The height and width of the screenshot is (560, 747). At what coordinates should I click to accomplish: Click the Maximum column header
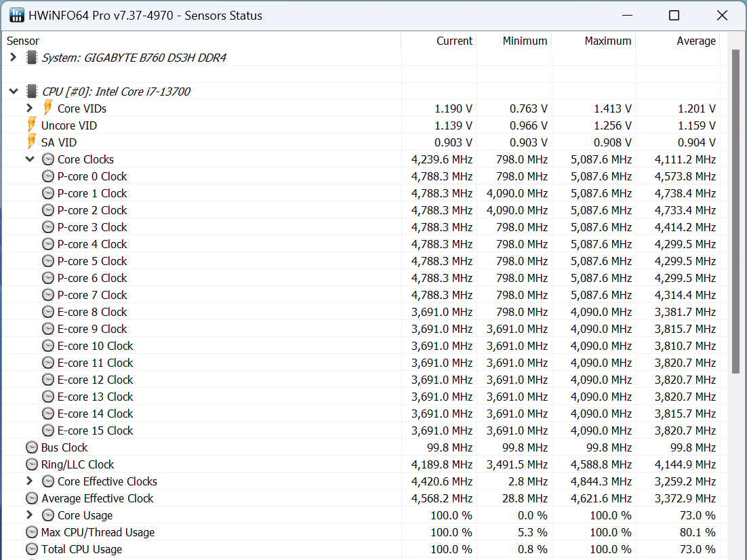594,41
